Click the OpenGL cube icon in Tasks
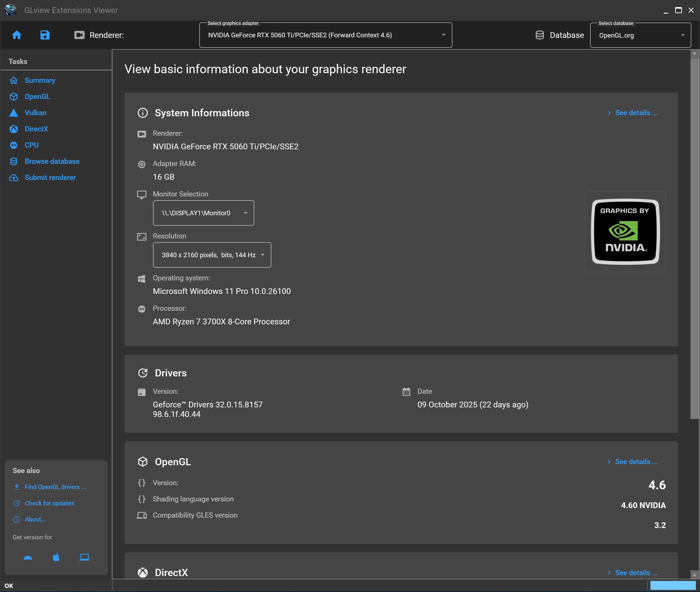This screenshot has width=700, height=592. 14,97
